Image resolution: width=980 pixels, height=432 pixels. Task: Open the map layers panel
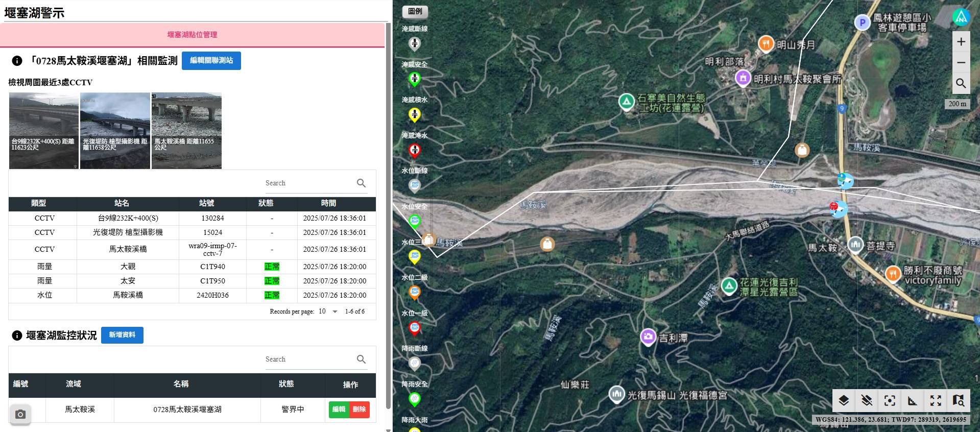click(844, 401)
